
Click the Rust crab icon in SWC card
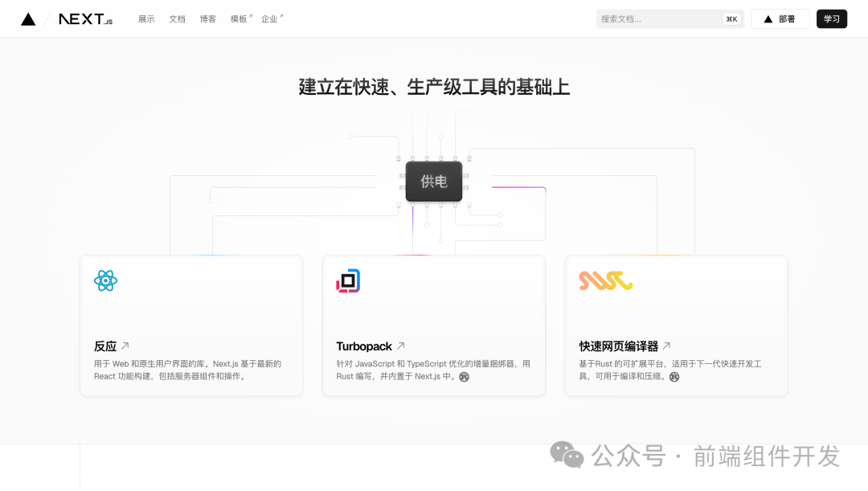click(674, 377)
